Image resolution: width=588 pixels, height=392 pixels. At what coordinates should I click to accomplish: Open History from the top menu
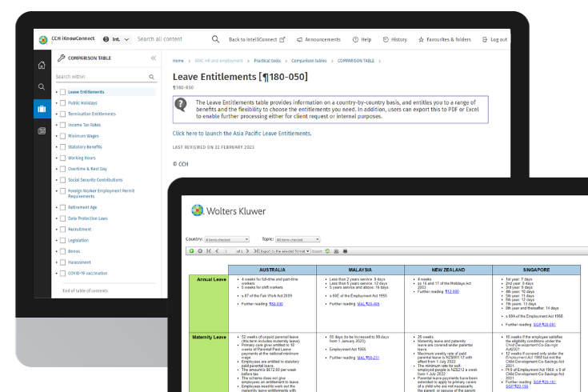[394, 39]
